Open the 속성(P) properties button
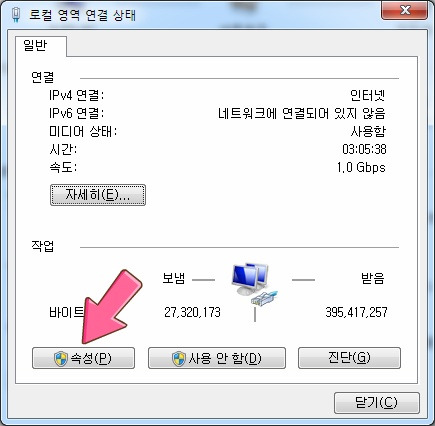This screenshot has width=435, height=426. pos(83,358)
